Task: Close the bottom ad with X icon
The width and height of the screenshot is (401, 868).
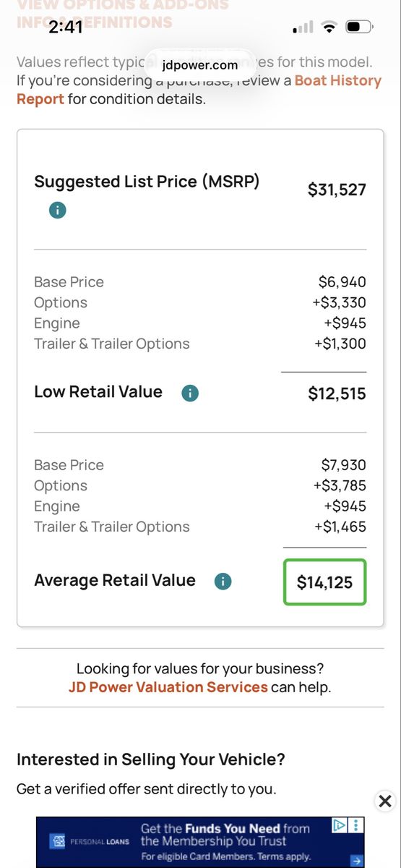Action: (385, 801)
